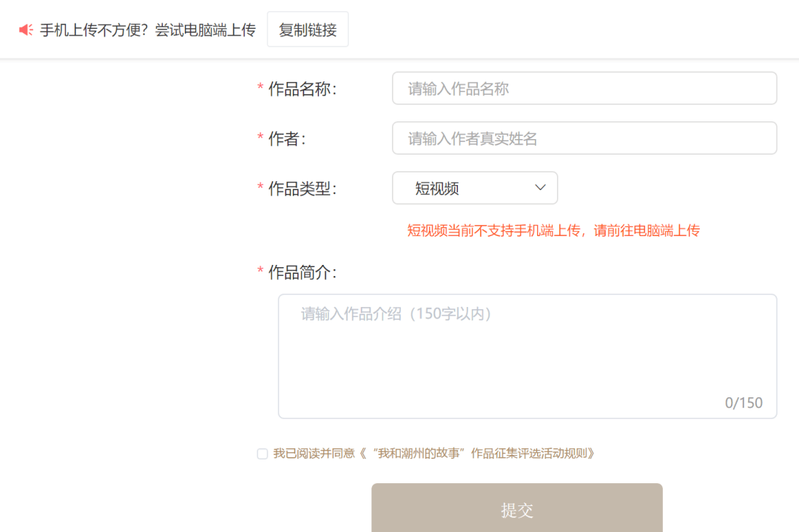This screenshot has width=799, height=532.
Task: Click the text 手机上传不方便?尝试电脑端上传
Action: (x=148, y=30)
